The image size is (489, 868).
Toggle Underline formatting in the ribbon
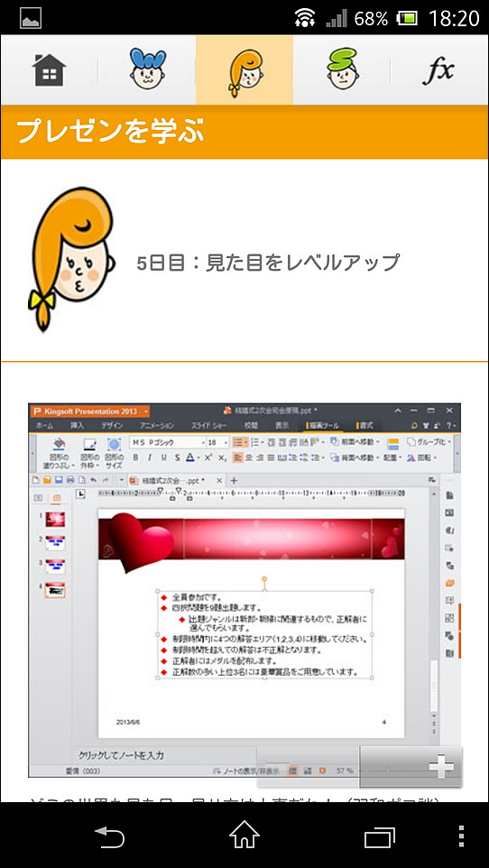pos(163,457)
